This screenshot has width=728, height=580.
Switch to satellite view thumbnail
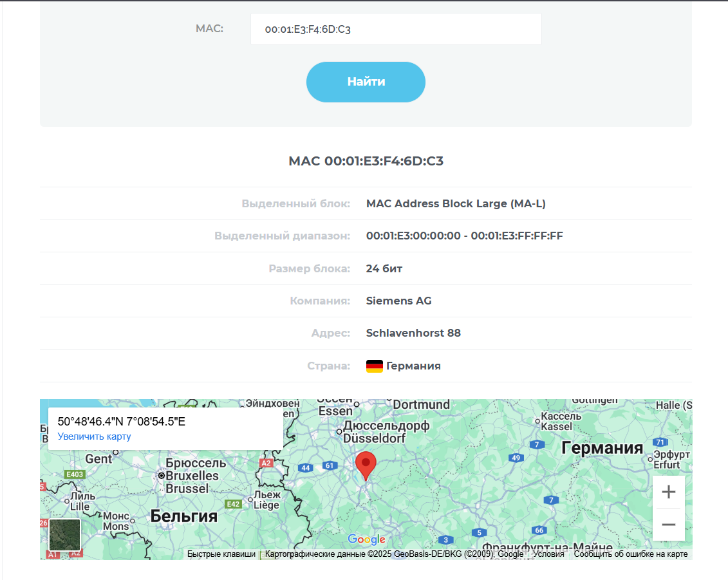point(64,534)
